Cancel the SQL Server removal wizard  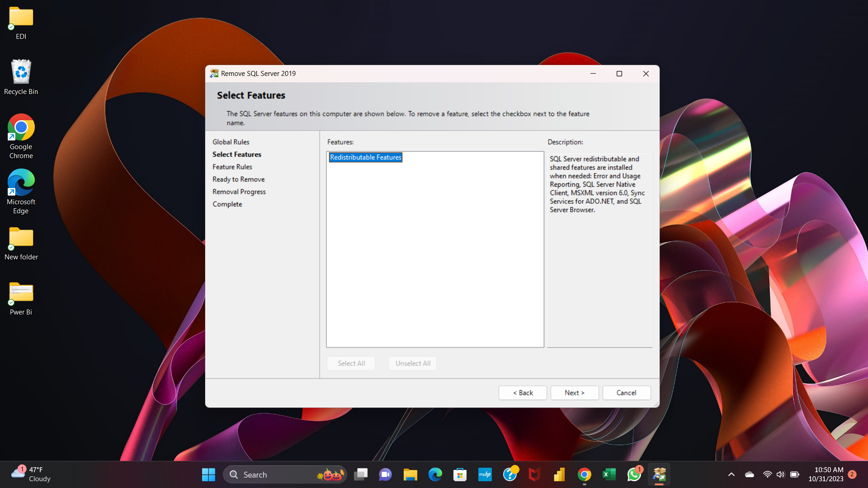point(626,393)
